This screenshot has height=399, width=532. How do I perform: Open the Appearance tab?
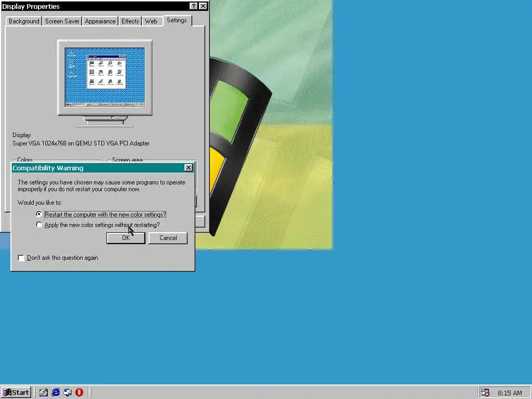(x=100, y=21)
